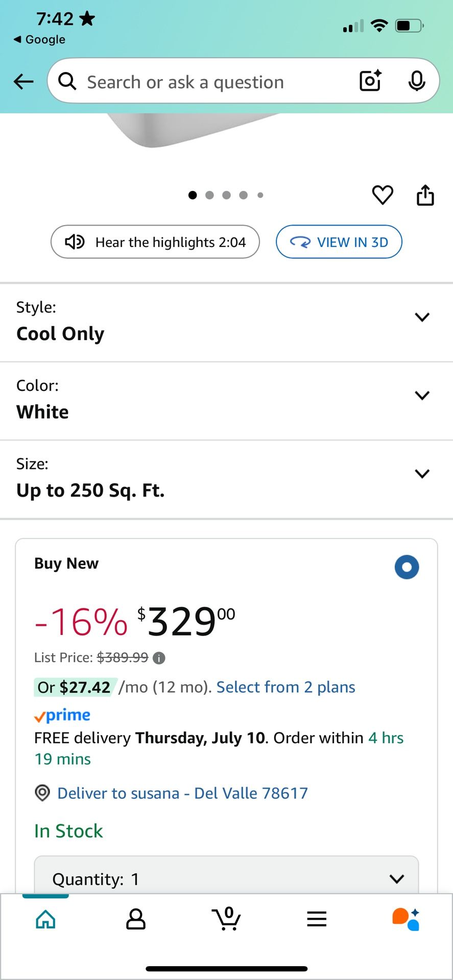Select from 2 payment plans

[285, 687]
